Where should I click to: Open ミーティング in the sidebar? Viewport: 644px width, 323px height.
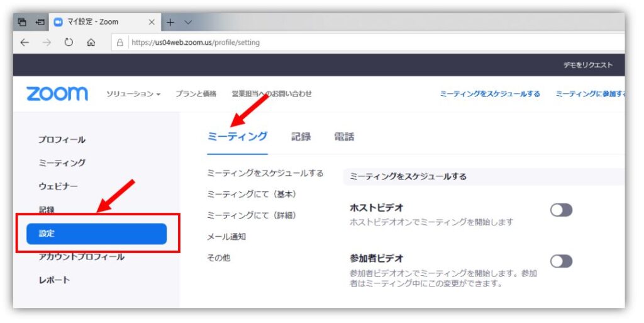point(62,162)
